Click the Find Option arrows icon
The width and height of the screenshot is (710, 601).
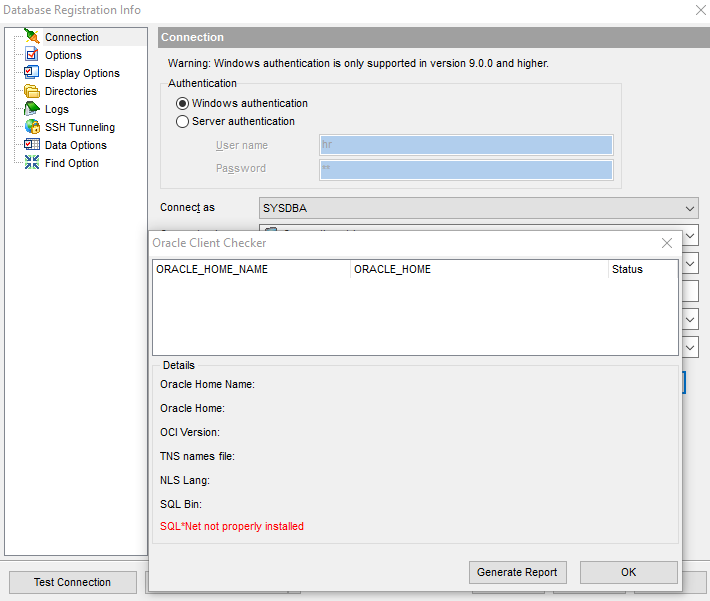point(32,163)
